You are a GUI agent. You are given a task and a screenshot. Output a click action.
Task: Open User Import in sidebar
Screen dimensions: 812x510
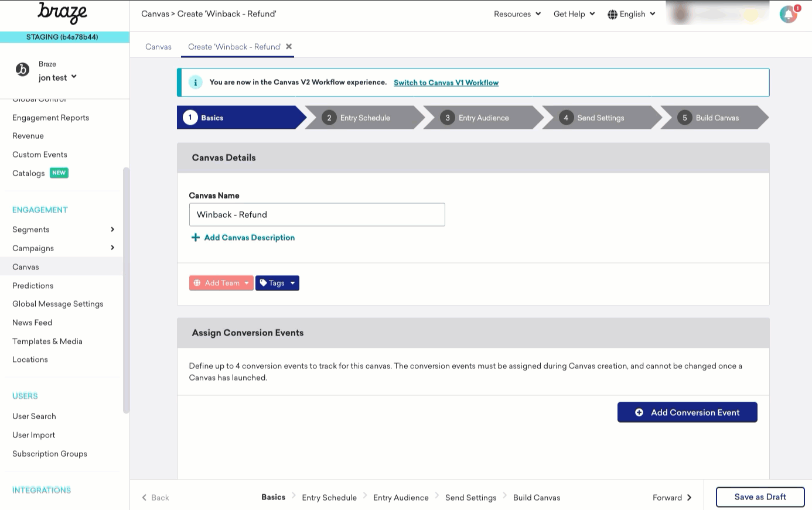click(x=34, y=435)
